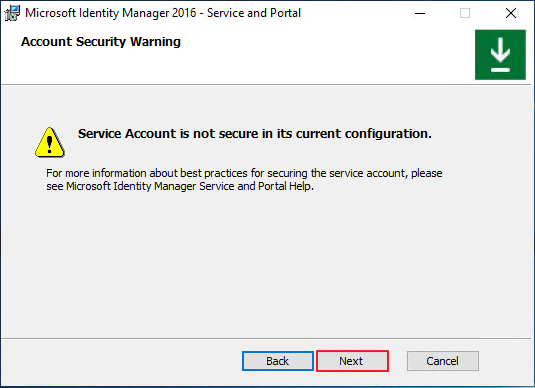Cancel the installation wizard
Screen dimensions: 535x388
pos(443,361)
